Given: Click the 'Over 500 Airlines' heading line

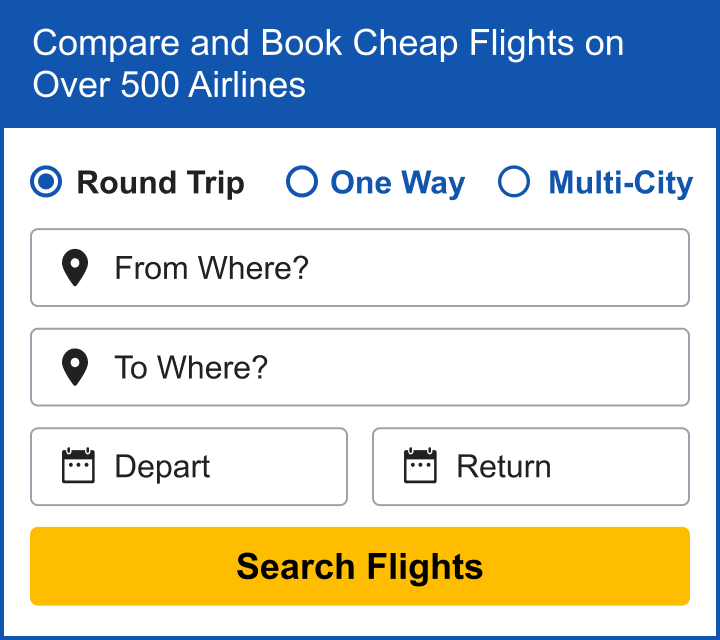Looking at the screenshot, I should pyautogui.click(x=169, y=85).
